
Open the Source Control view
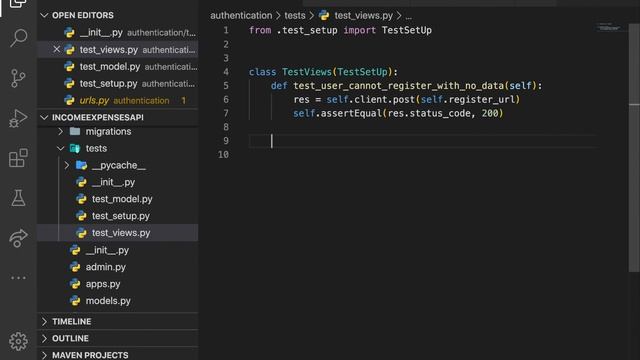point(18,78)
